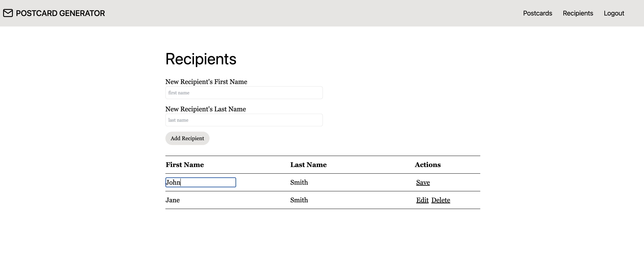Image resolution: width=644 pixels, height=276 pixels.
Task: Select the Jane first name cell
Action: pos(173,200)
